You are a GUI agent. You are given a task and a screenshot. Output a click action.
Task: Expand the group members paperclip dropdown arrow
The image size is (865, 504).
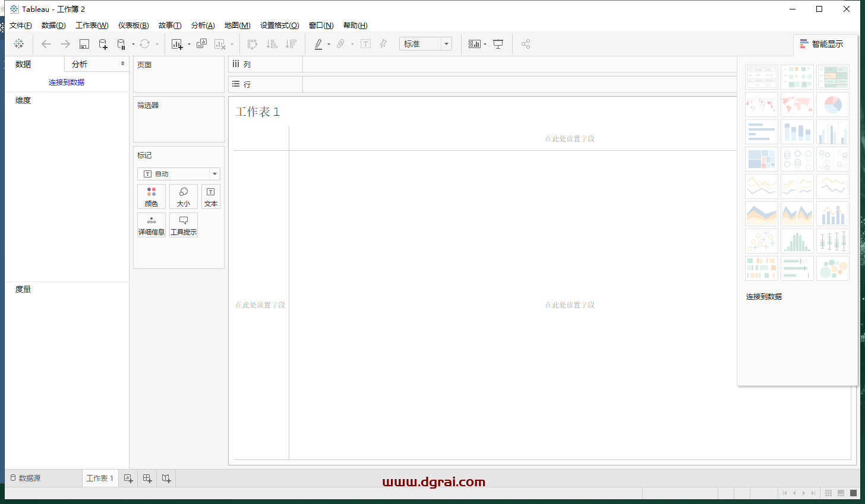pos(352,44)
